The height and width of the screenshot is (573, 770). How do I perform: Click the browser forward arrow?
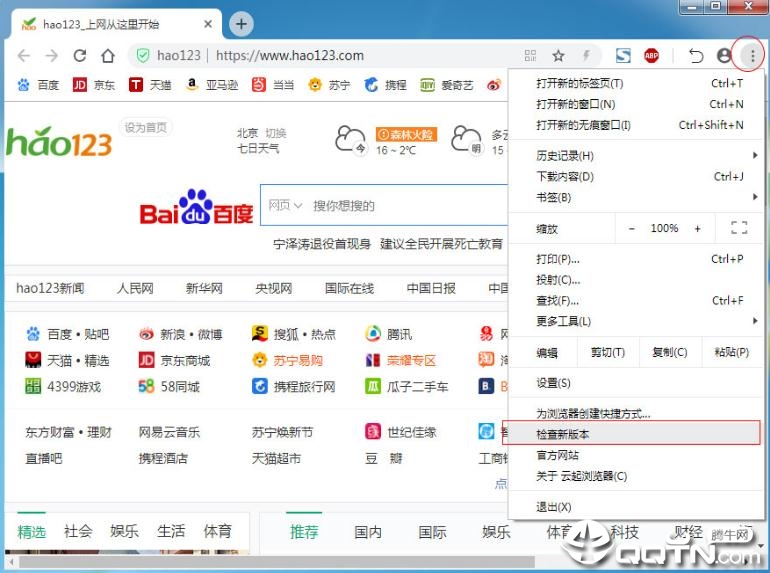52,55
